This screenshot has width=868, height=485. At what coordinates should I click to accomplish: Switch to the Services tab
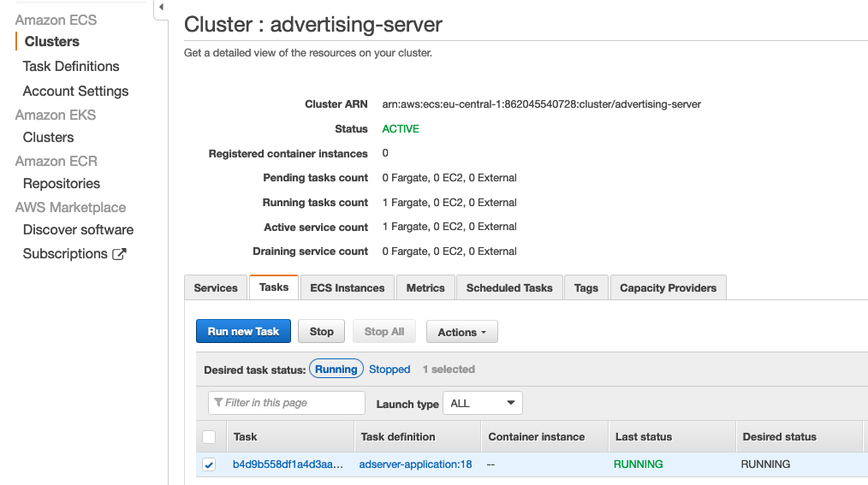[x=216, y=287]
